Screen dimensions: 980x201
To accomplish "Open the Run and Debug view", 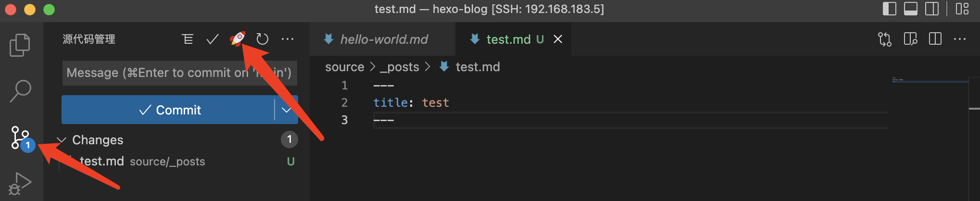I will pyautogui.click(x=20, y=183).
